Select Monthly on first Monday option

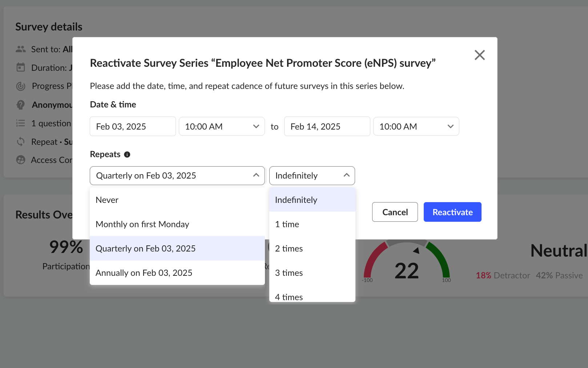coord(177,224)
